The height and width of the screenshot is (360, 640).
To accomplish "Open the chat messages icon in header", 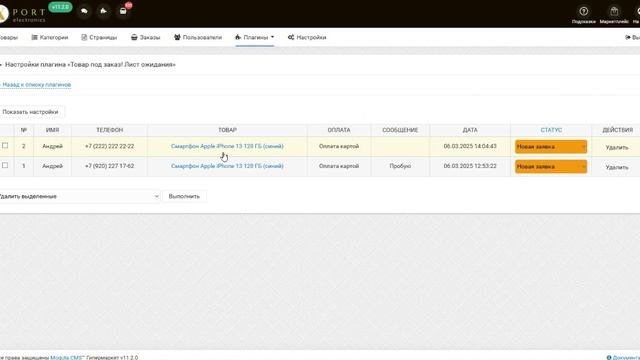I will (x=84, y=11).
